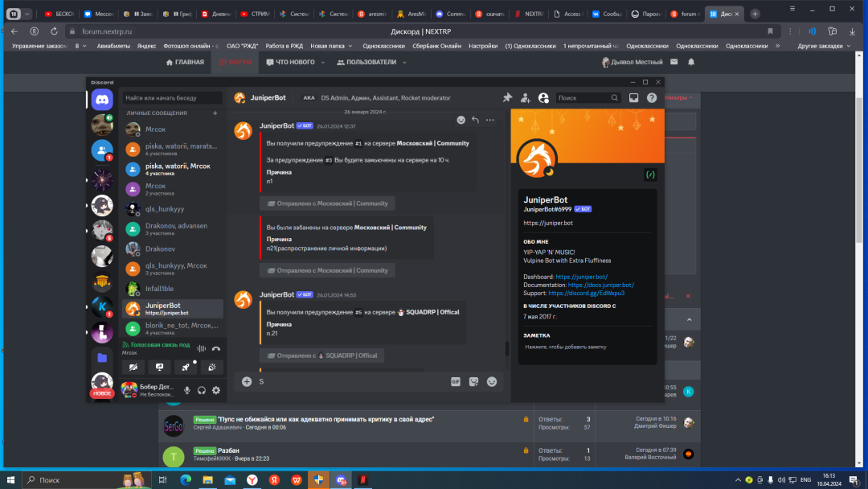
Task: Add friends to this DM
Action: point(526,98)
